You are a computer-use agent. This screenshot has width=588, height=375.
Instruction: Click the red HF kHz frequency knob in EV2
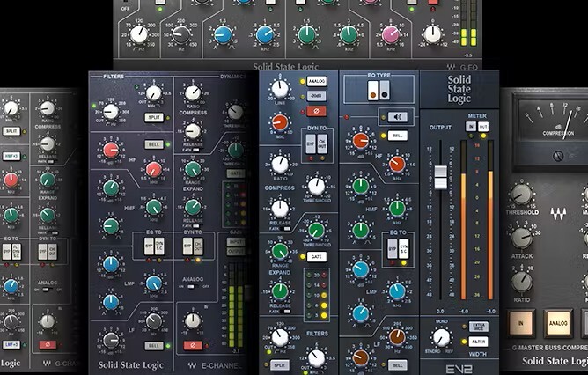click(x=397, y=164)
